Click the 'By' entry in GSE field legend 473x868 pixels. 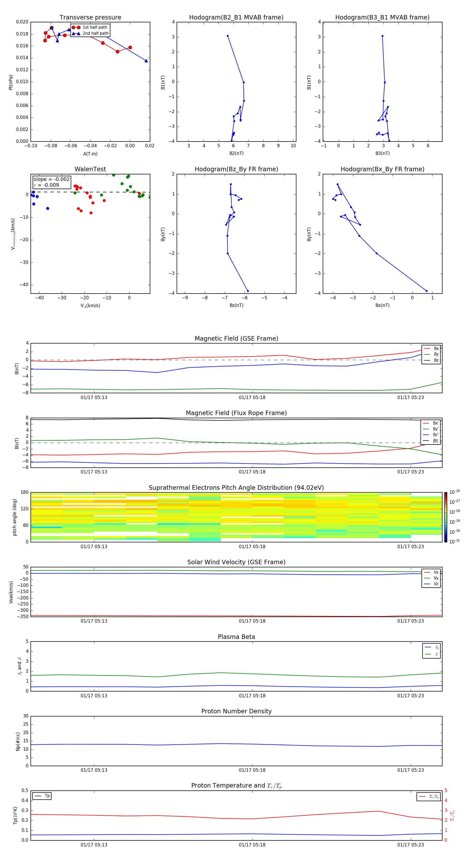pos(431,355)
